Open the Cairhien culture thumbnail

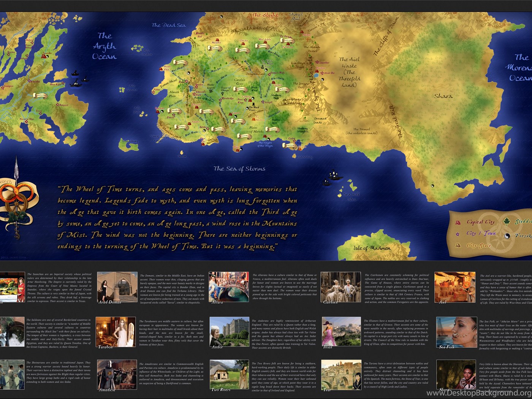[340, 287]
